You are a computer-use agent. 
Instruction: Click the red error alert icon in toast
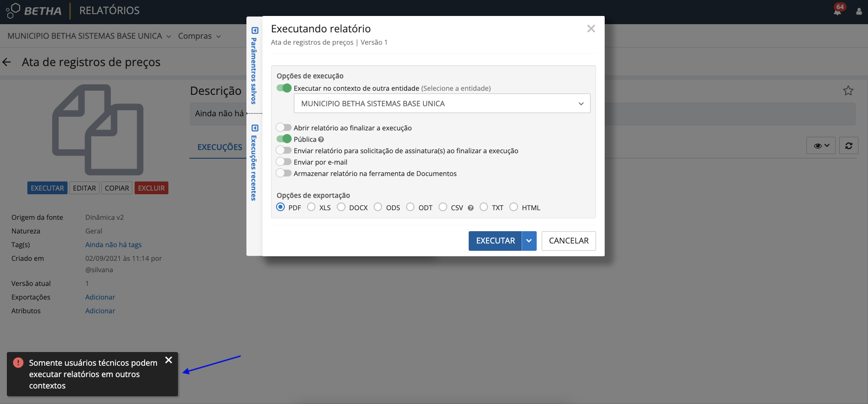point(18,363)
